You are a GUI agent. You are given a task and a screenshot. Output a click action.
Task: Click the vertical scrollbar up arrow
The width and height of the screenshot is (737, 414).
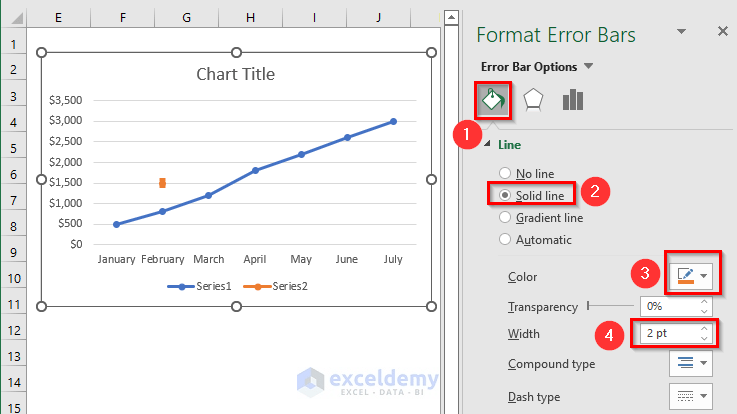[x=451, y=18]
